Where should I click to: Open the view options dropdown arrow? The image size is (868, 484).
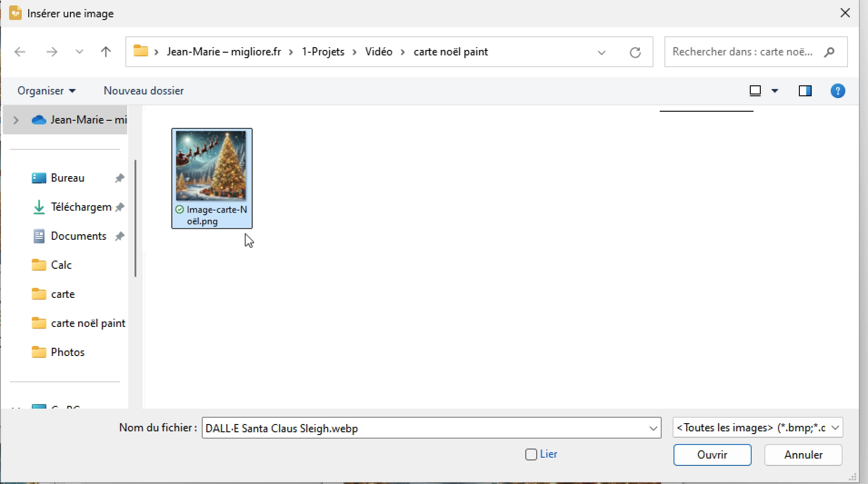[x=775, y=91]
